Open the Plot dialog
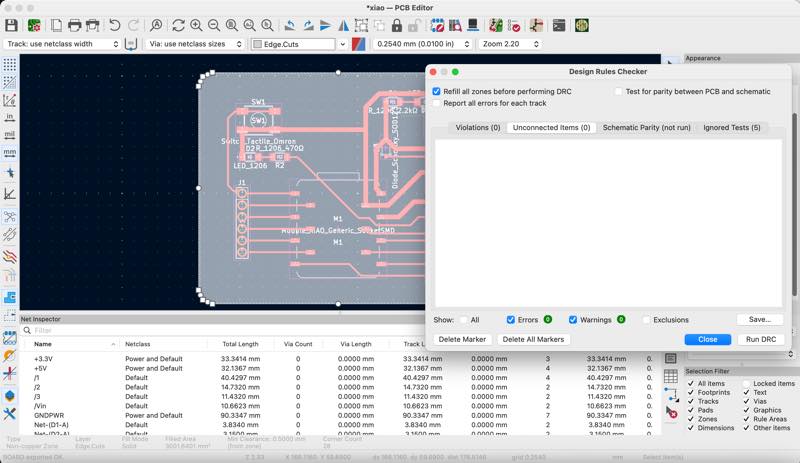 [x=92, y=25]
